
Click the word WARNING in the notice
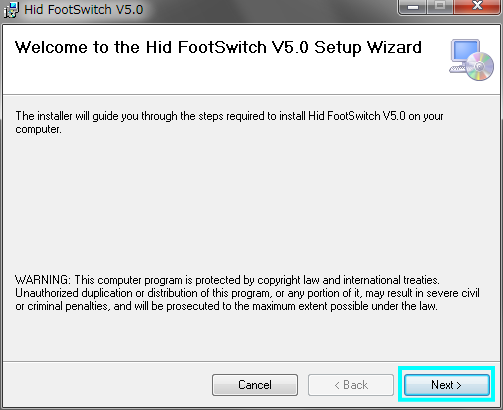(x=43, y=280)
